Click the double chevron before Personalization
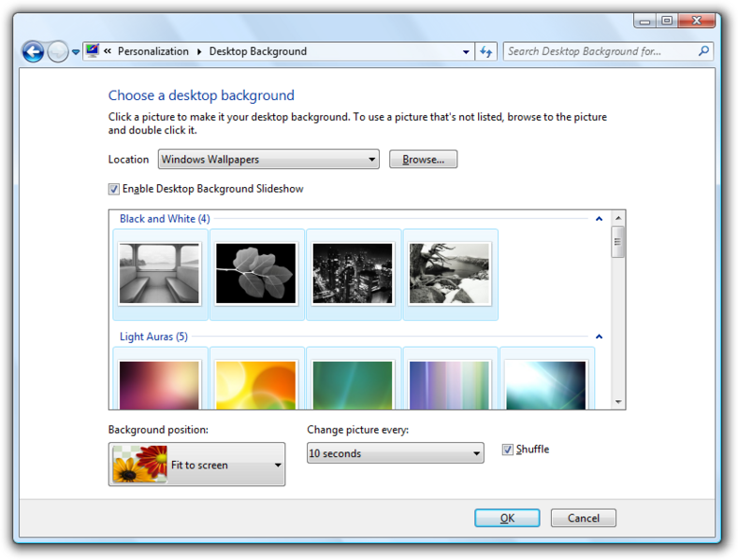This screenshot has width=738, height=560. click(x=108, y=50)
